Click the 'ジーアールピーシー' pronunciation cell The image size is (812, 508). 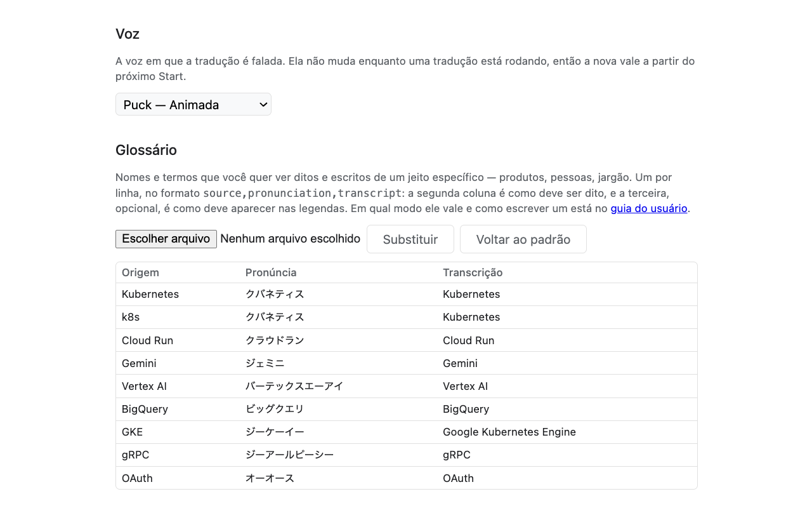tap(289, 455)
